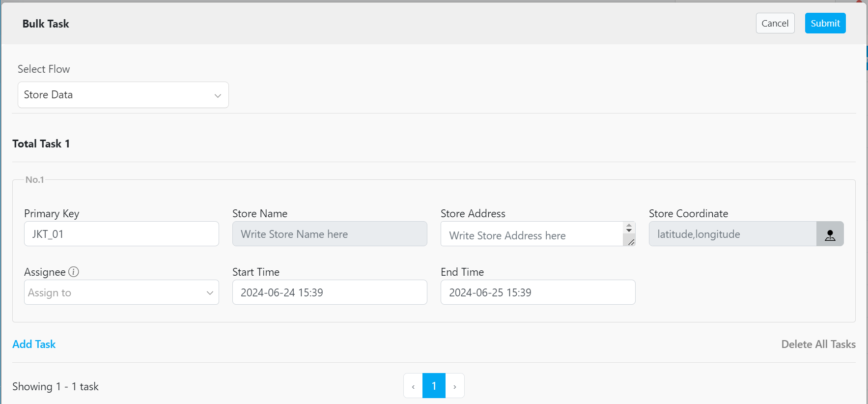Click the map pin icon beside Store Coordinate
Screen dimensions: 868x404
pyautogui.click(x=830, y=234)
